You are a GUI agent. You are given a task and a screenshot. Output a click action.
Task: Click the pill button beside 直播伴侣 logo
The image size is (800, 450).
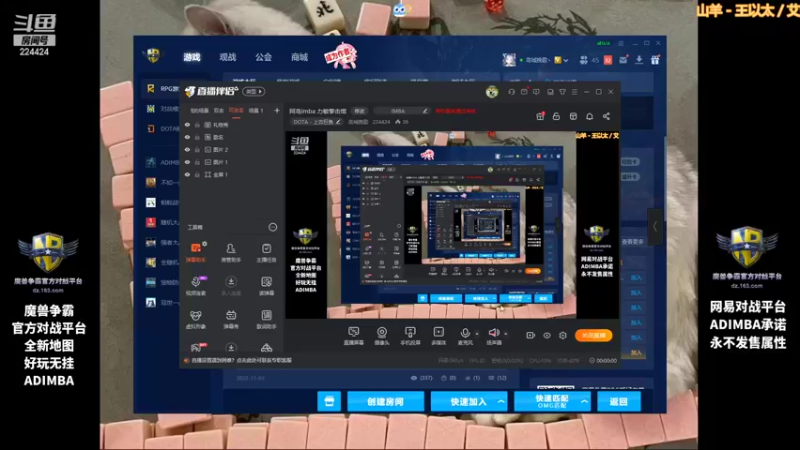(254, 92)
